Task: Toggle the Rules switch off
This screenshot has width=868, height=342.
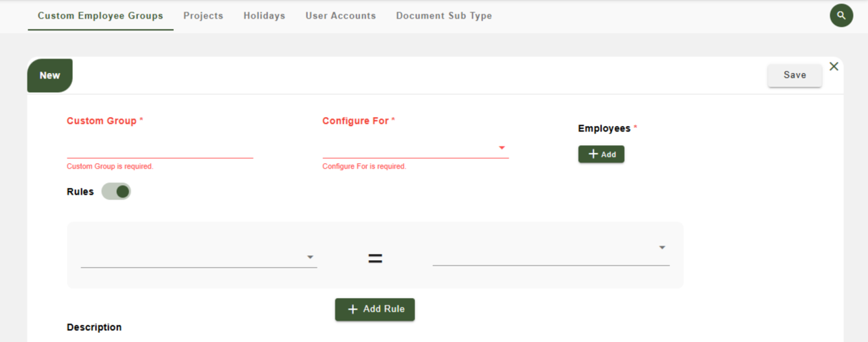Action: [116, 191]
